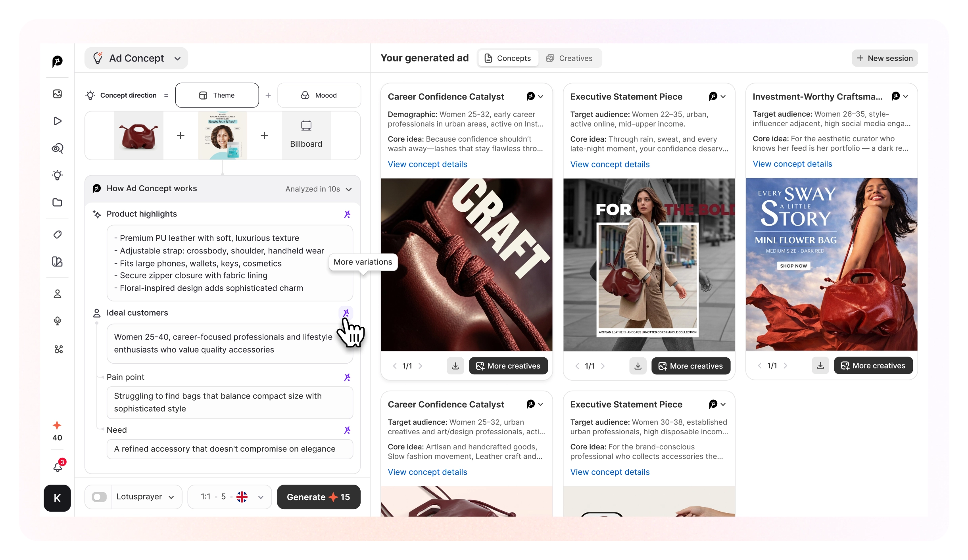Click magic wand beside Pain point
This screenshot has width=968, height=560.
click(347, 377)
